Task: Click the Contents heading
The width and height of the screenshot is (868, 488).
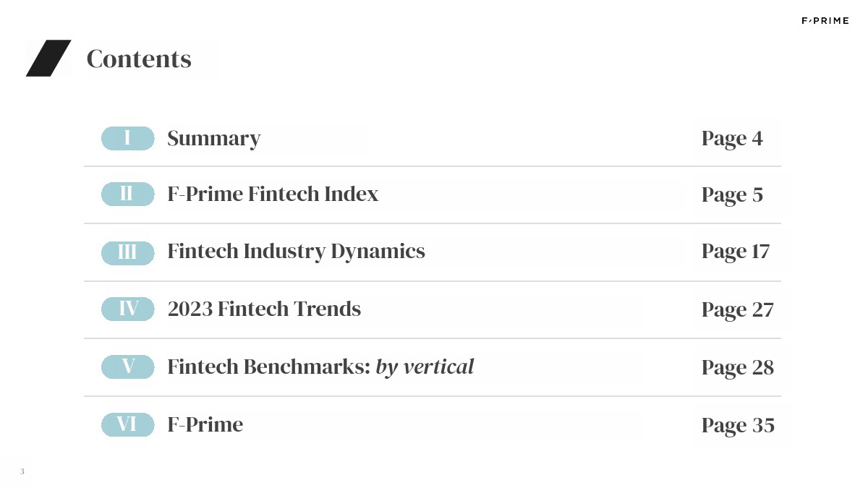Action: 139,59
